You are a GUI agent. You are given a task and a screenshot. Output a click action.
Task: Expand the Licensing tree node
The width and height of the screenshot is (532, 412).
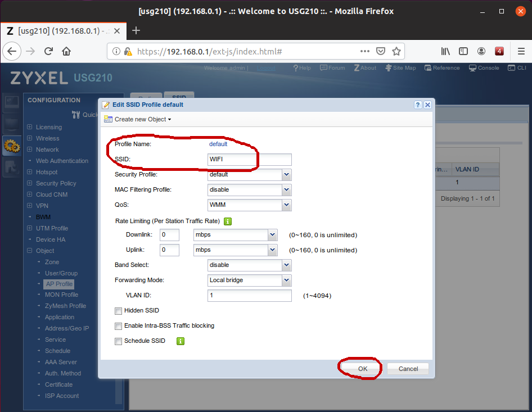coord(29,127)
